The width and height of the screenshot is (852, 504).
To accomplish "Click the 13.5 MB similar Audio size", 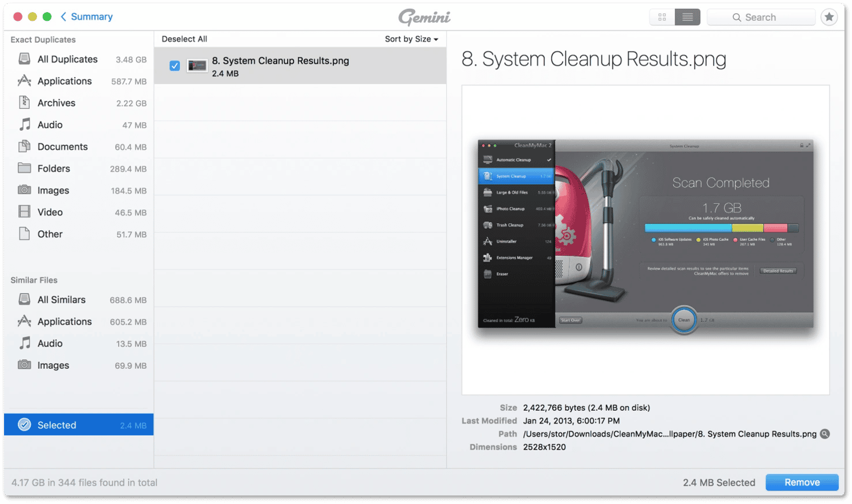I will 131,344.
